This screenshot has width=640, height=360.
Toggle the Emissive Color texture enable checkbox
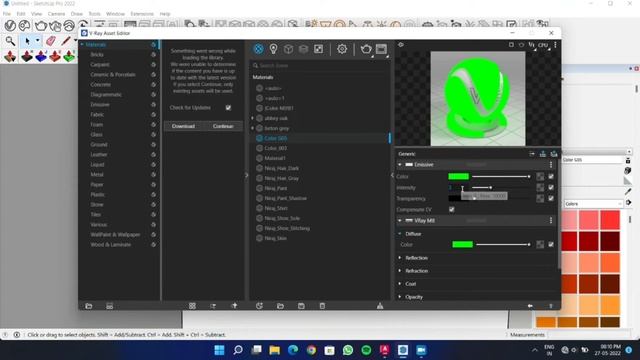pyautogui.click(x=551, y=176)
